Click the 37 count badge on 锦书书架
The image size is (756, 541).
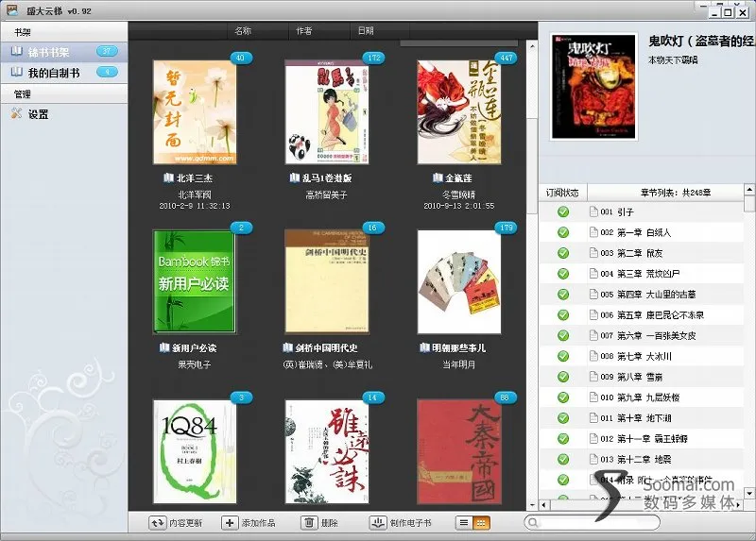(107, 51)
